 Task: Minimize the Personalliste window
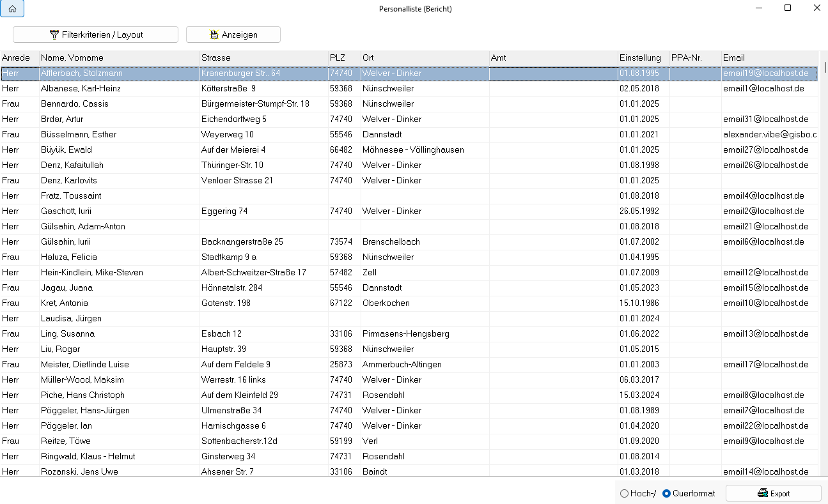tap(758, 8)
